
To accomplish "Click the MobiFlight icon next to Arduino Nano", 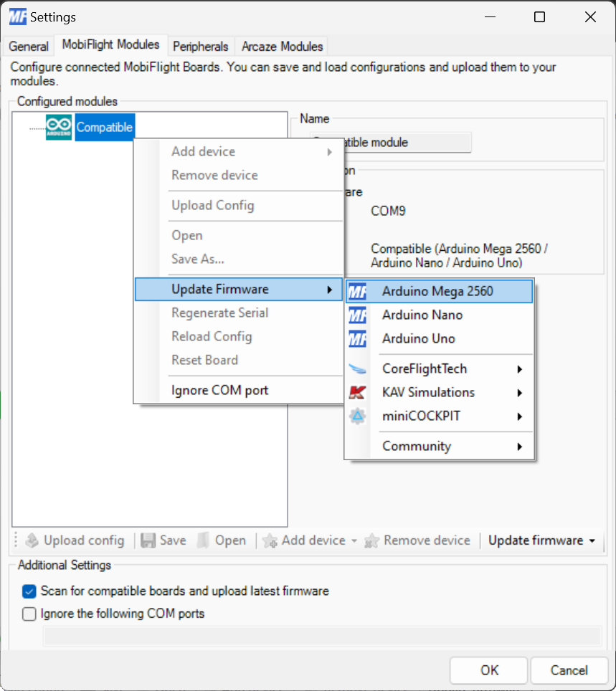I will pyautogui.click(x=357, y=315).
